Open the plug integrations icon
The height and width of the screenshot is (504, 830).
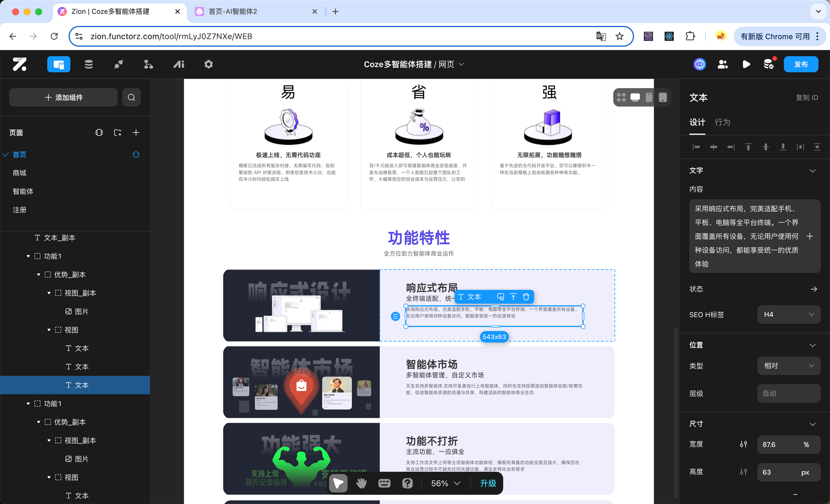tap(118, 64)
